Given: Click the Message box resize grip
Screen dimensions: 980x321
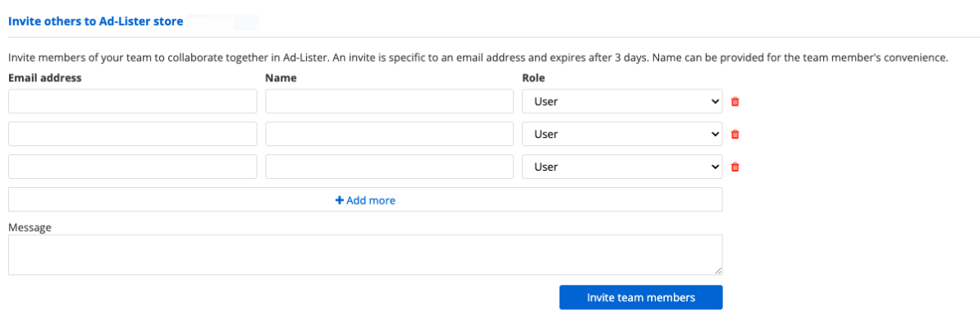Looking at the screenshot, I should (x=718, y=270).
